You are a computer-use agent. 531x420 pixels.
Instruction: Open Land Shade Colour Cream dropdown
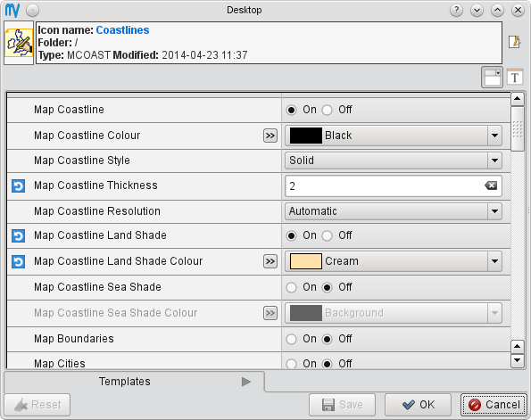pos(394,261)
